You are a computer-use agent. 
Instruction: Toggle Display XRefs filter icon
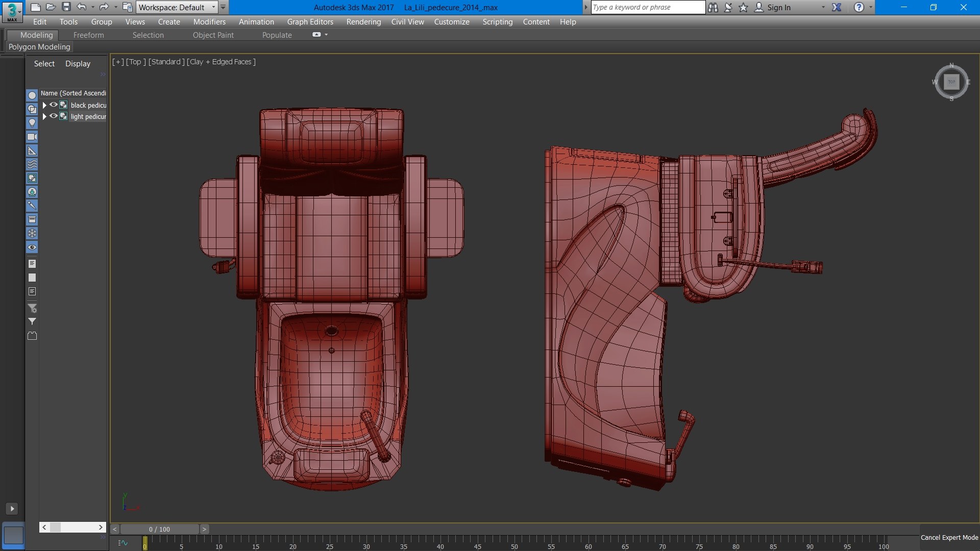(x=32, y=192)
